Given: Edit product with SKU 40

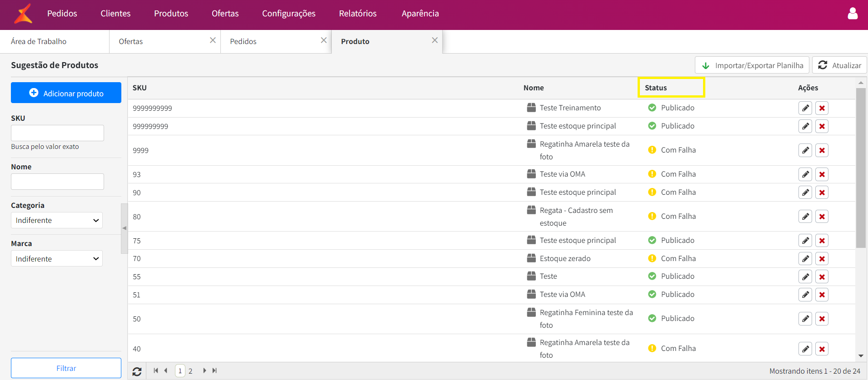Looking at the screenshot, I should (x=805, y=349).
